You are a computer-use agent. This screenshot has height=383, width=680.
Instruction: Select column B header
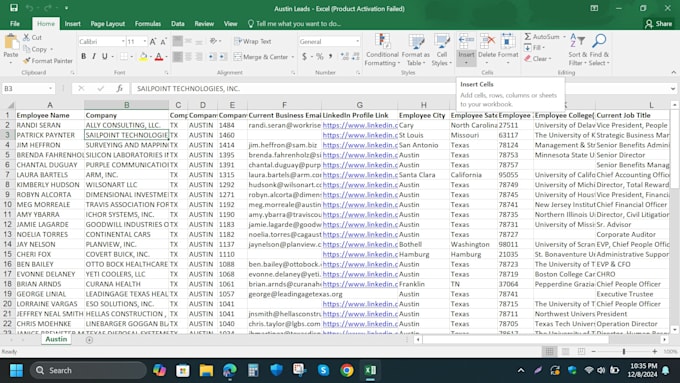(127, 105)
